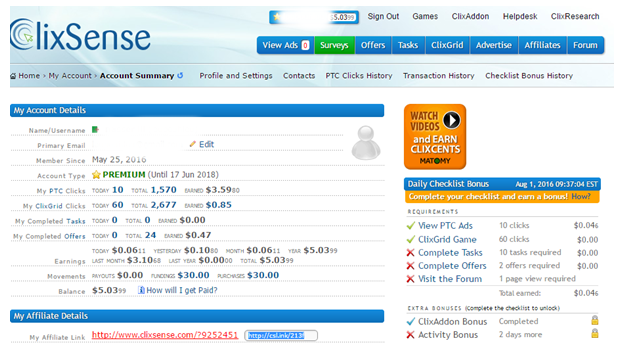Open the View Ads tab
This screenshot has width=617, height=361.
(x=286, y=45)
